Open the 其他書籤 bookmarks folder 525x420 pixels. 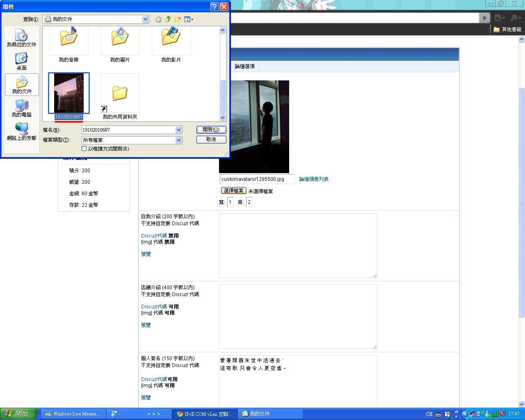507,30
